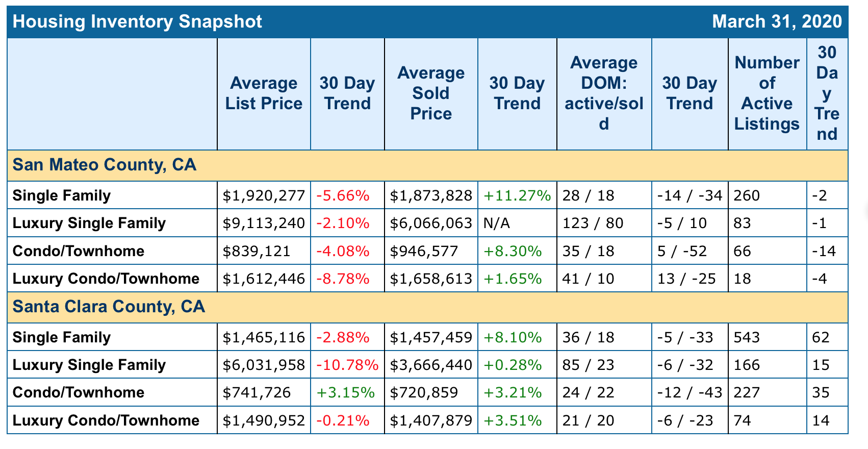Click the Santa Clara County, CA section row
Image resolution: width=868 pixels, height=449 pixels.
(109, 307)
